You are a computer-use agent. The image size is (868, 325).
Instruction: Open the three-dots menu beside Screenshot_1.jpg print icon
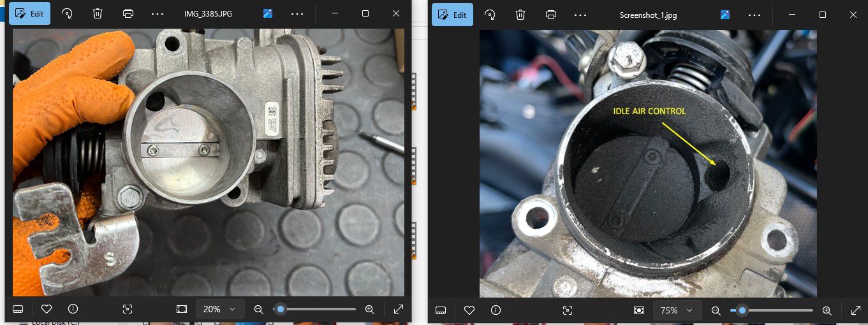click(x=580, y=15)
